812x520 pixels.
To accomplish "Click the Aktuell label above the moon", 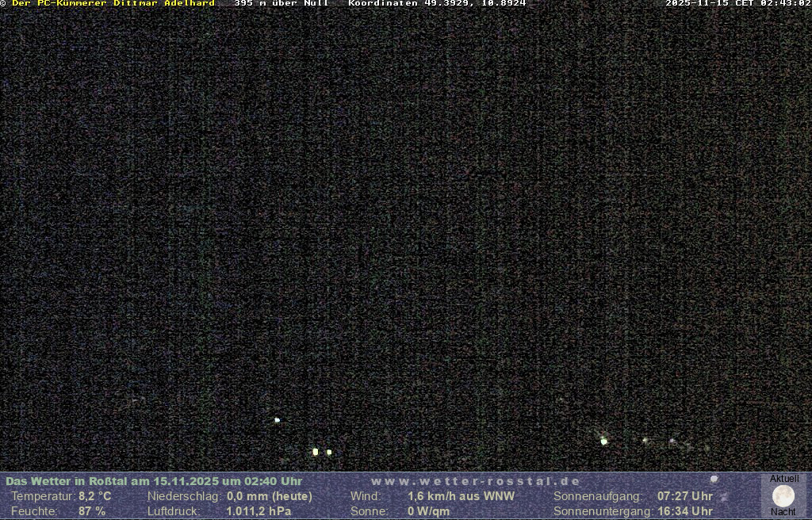I will click(x=784, y=479).
